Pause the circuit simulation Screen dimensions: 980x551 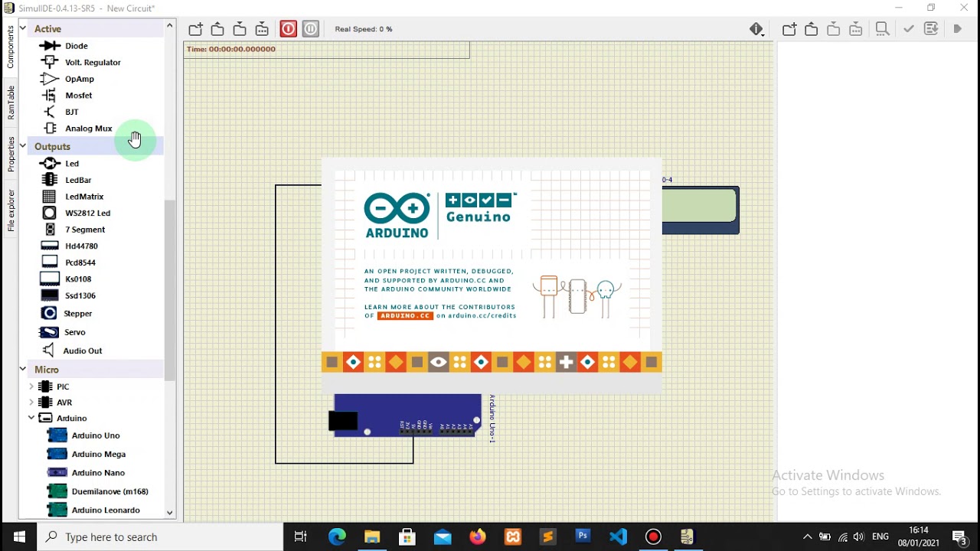point(311,29)
